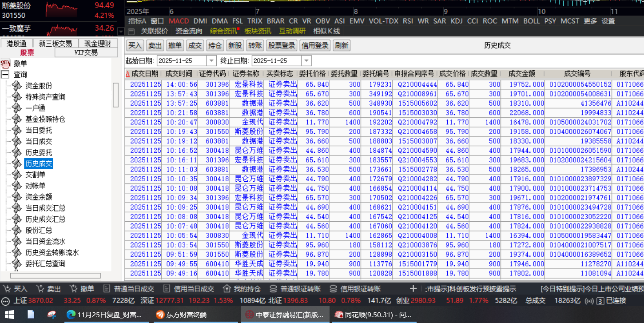
Task: Click the 卖出 toolbar button
Action: [155, 45]
